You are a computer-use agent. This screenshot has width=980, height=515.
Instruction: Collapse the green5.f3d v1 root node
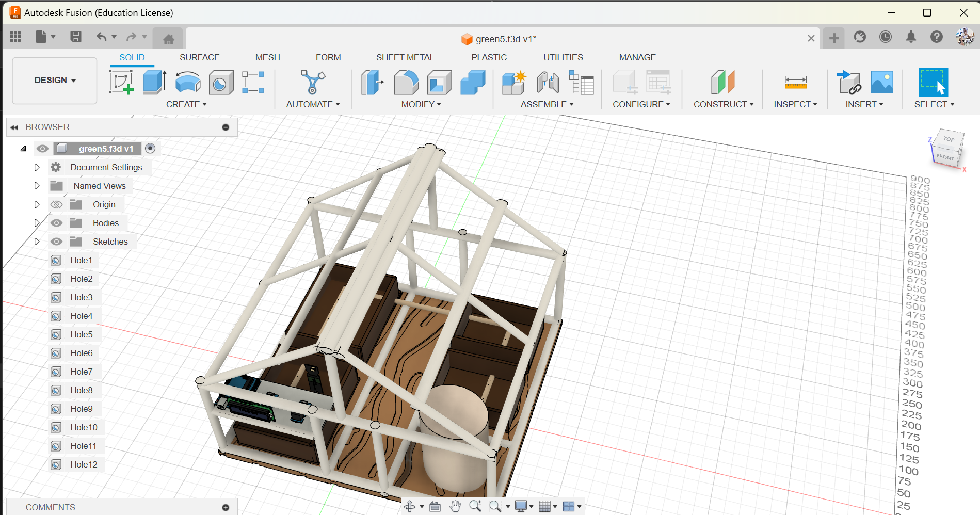coord(23,149)
